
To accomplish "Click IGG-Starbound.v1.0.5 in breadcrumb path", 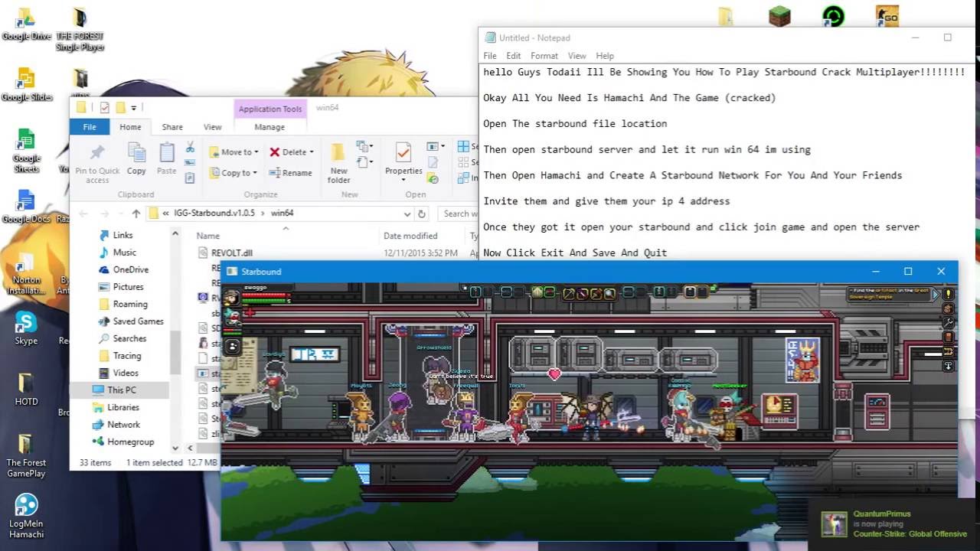I will (x=214, y=214).
